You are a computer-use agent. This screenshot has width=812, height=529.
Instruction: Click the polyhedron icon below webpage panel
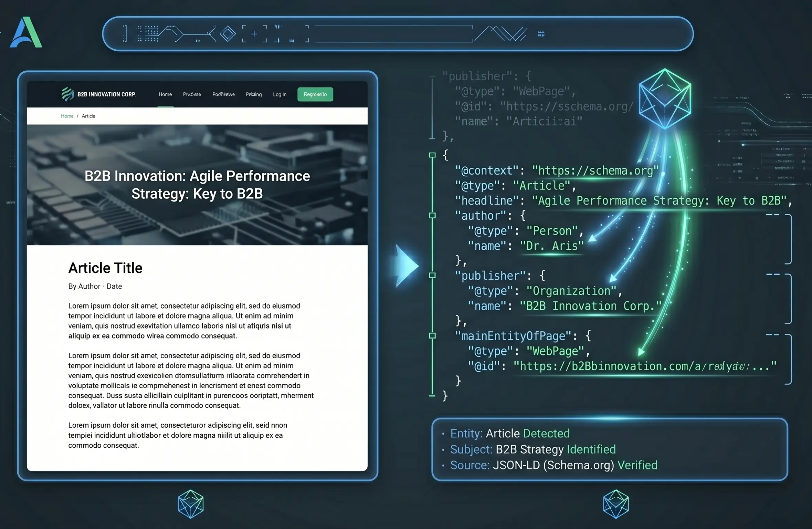191,504
